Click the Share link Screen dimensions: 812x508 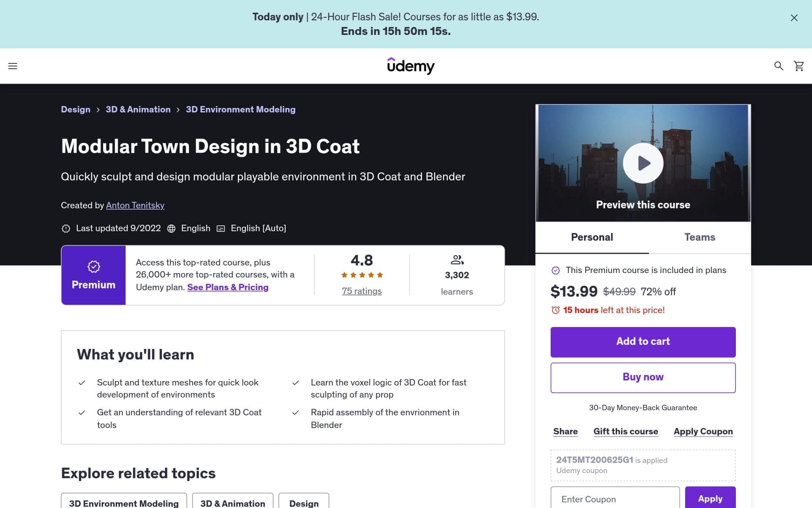565,431
